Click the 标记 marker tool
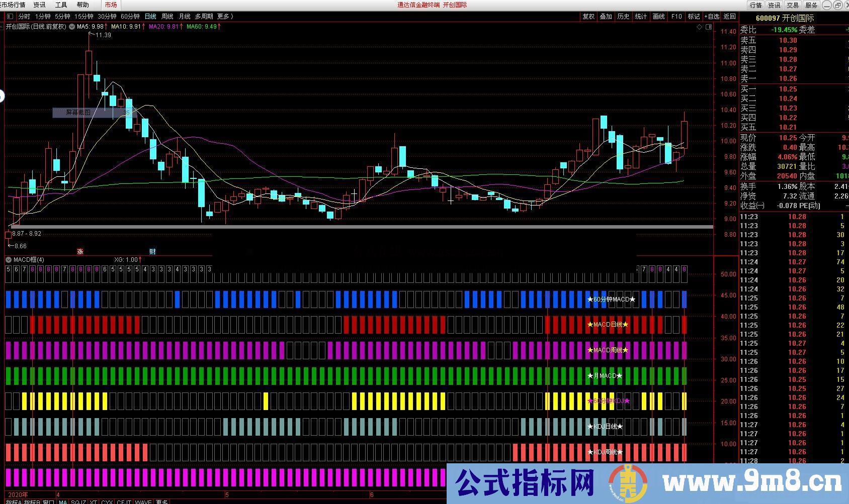 (693, 16)
